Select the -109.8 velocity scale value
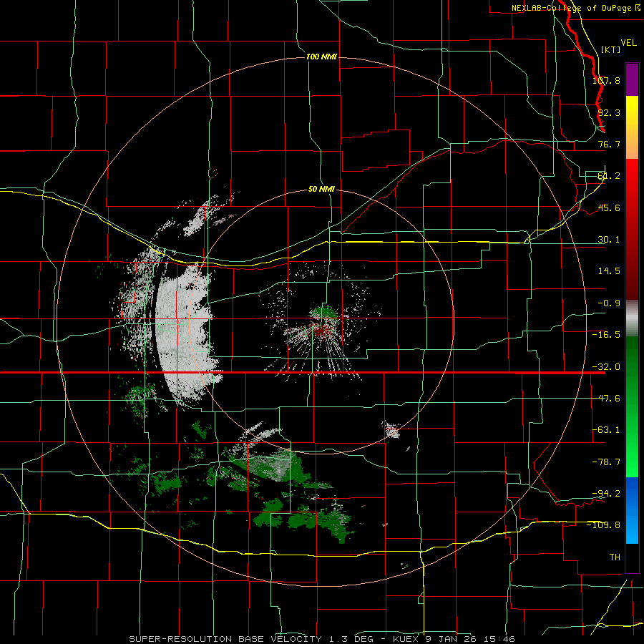 click(604, 525)
